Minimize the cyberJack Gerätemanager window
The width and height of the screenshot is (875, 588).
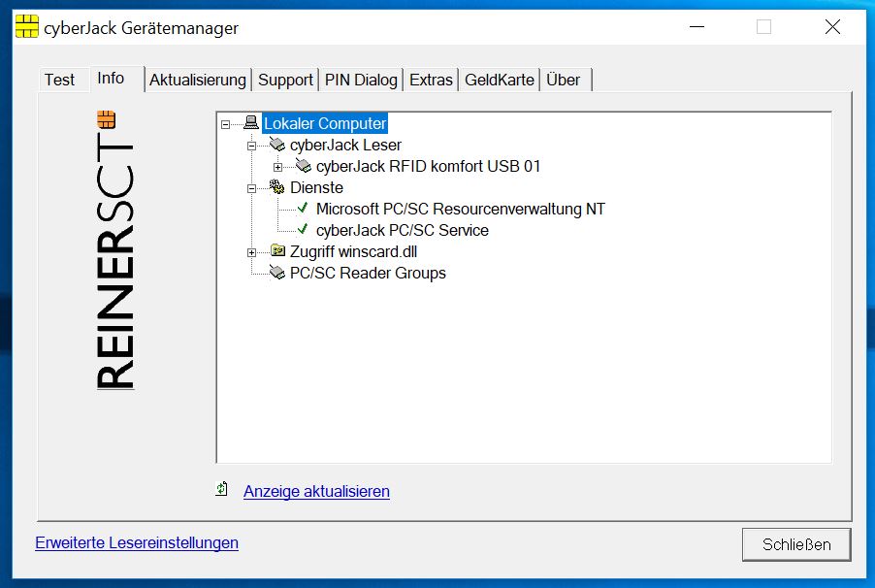[697, 26]
